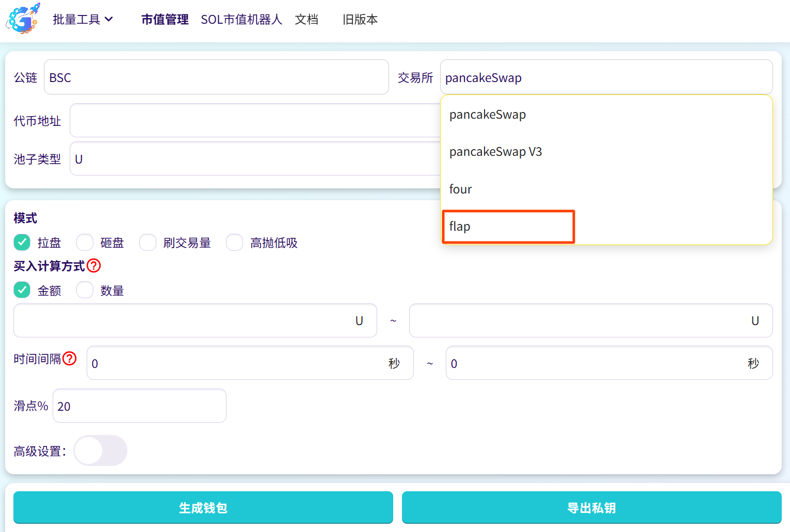
Task: Open help icon beside 买入计算方式
Action: tap(94, 266)
